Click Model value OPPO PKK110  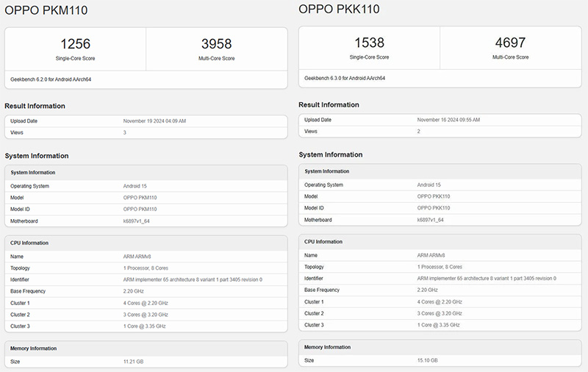434,196
